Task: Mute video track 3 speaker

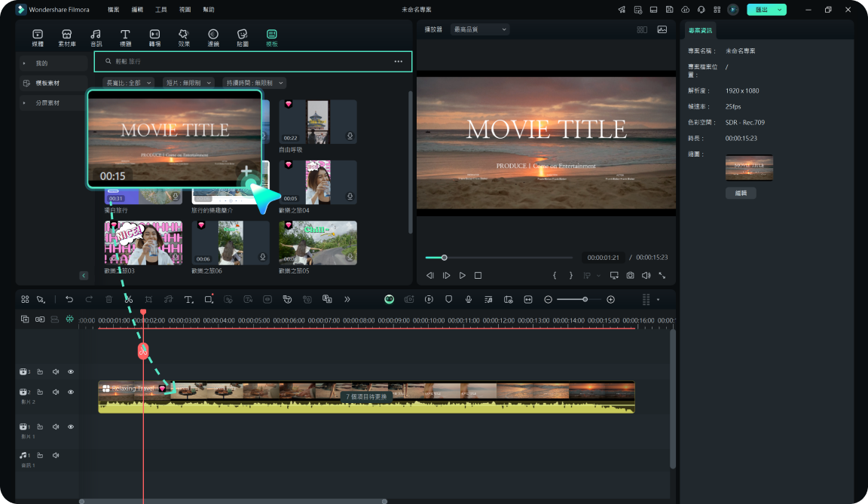Action: pyautogui.click(x=56, y=371)
